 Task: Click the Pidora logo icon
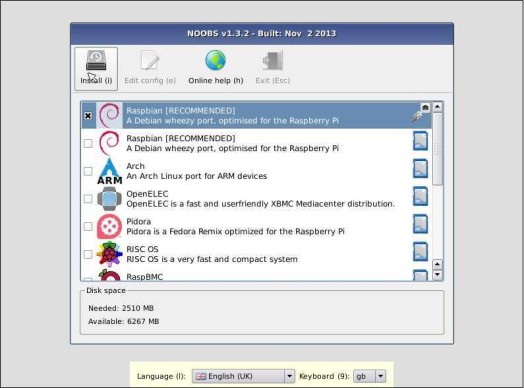click(109, 227)
